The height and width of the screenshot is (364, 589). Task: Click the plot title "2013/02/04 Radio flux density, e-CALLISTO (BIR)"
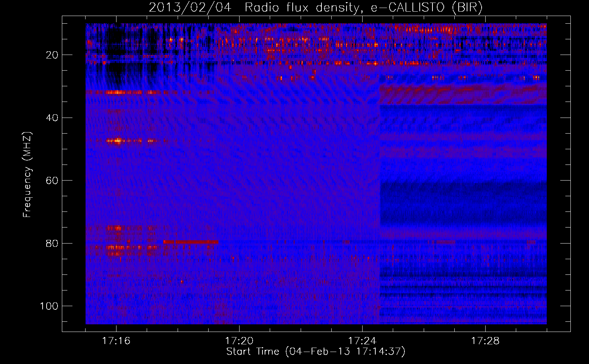pyautogui.click(x=316, y=7)
